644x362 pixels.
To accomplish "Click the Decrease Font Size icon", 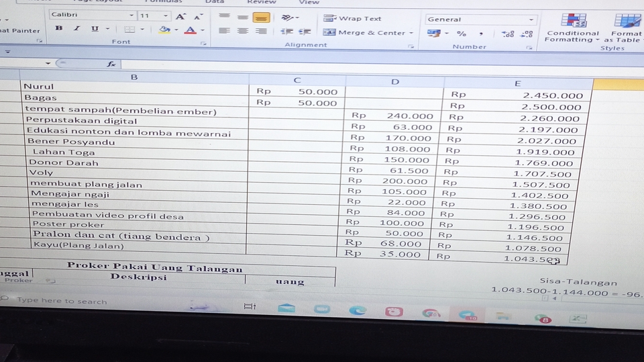I will pos(199,17).
